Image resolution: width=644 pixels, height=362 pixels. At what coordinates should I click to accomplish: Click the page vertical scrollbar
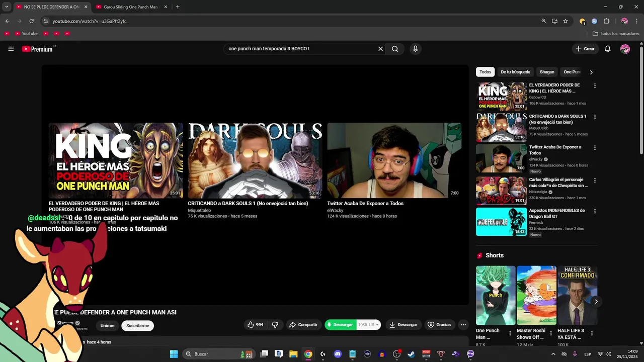click(641, 101)
